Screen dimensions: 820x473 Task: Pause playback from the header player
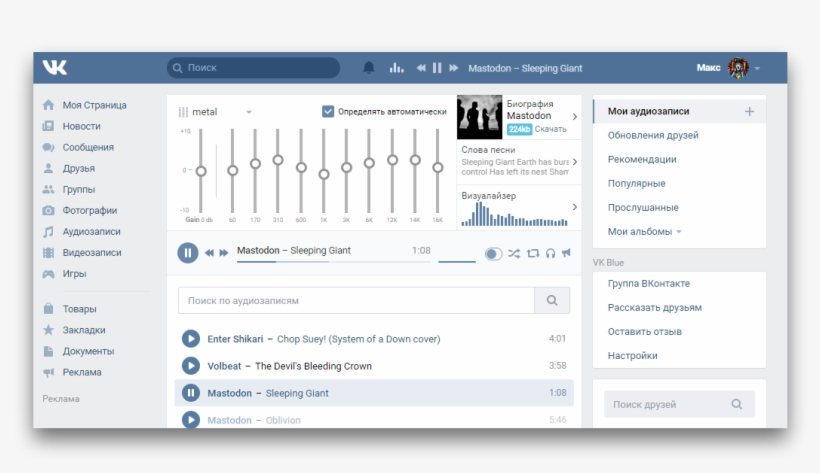coord(437,67)
